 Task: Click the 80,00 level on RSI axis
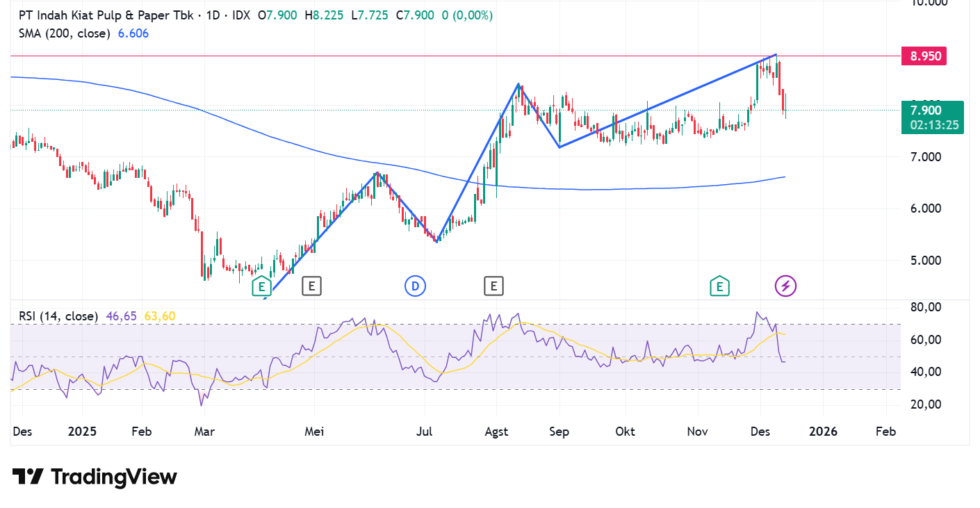[x=926, y=307]
